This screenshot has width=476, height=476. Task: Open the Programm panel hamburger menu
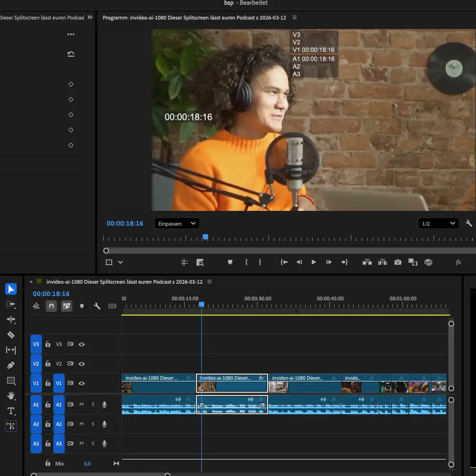coord(294,18)
